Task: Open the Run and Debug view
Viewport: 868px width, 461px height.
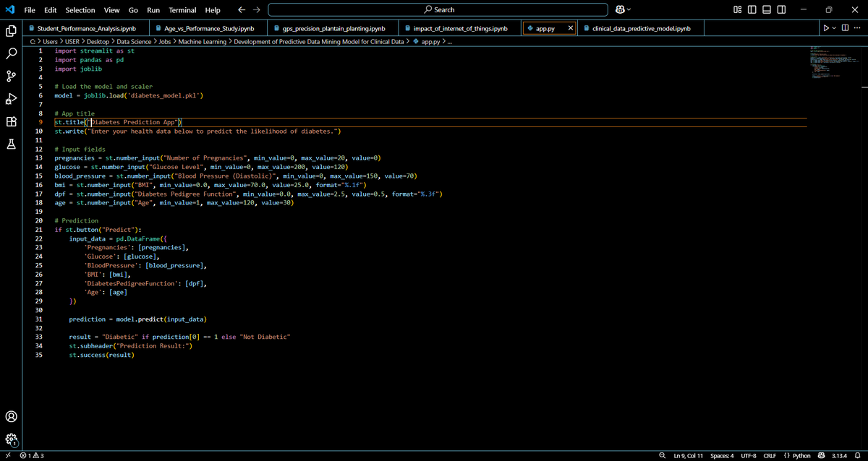Action: coord(11,99)
